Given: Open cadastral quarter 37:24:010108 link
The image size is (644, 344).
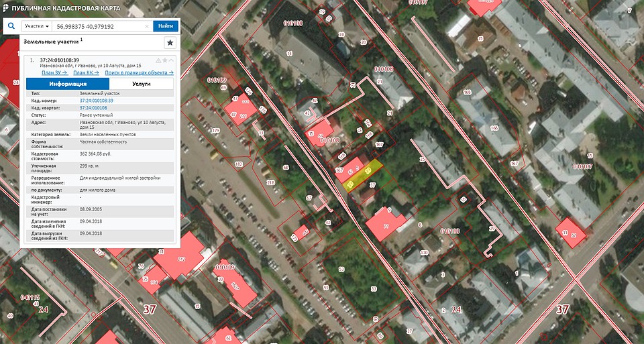Looking at the screenshot, I should 93,108.
